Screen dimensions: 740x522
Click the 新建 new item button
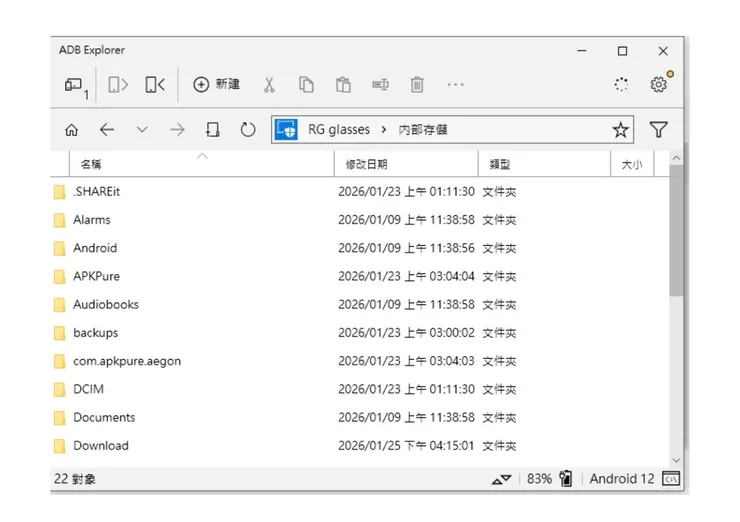click(217, 84)
